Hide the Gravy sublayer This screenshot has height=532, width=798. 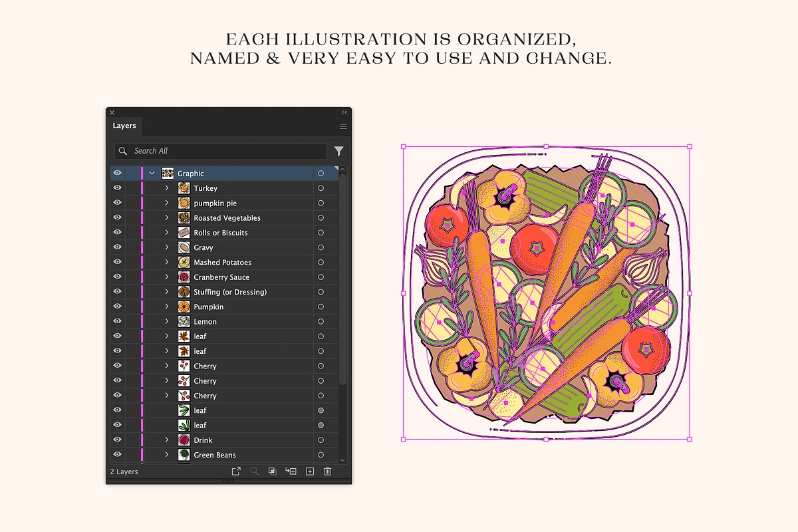coord(118,247)
